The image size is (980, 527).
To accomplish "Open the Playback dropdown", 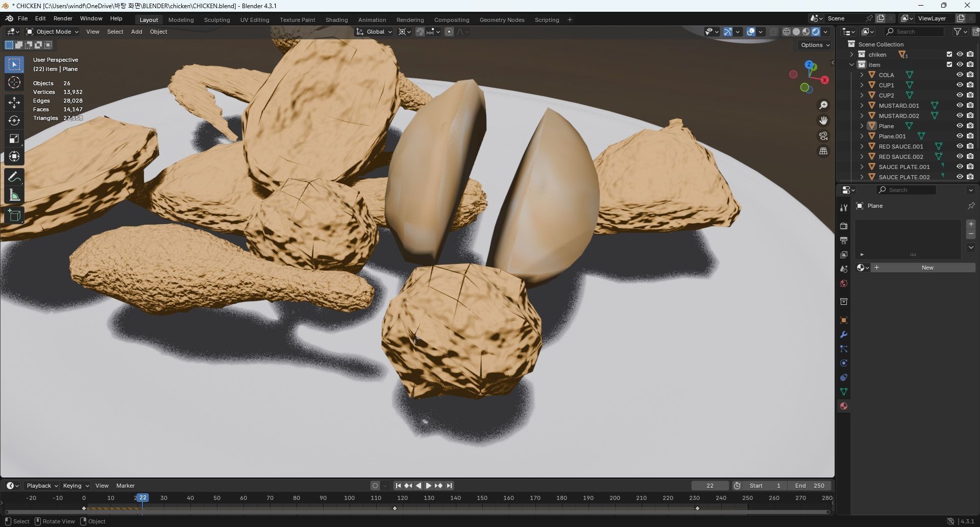I will (42, 486).
